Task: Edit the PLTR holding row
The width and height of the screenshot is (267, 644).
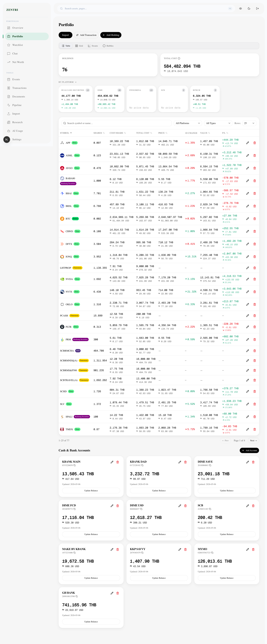Action: click(248, 327)
